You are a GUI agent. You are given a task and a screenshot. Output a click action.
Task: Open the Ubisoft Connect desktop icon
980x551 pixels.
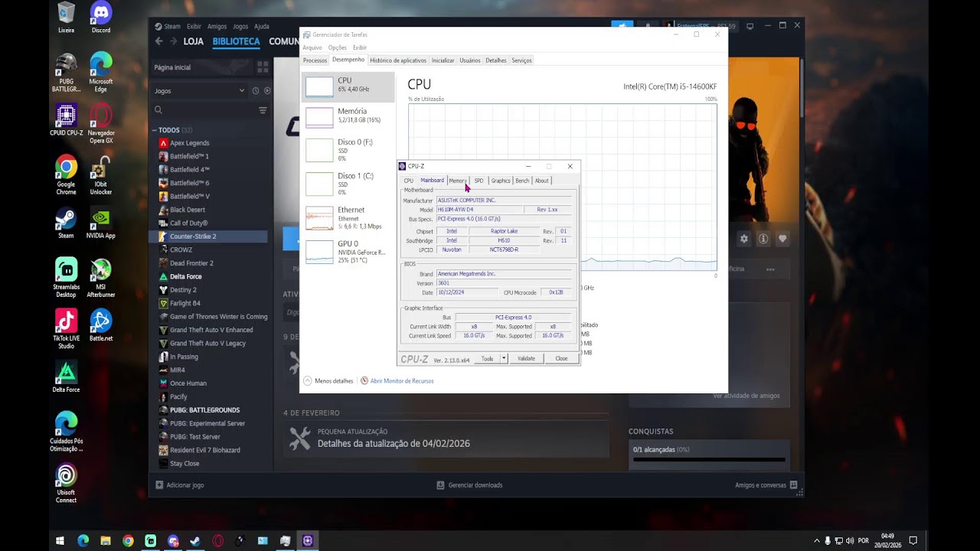point(66,483)
